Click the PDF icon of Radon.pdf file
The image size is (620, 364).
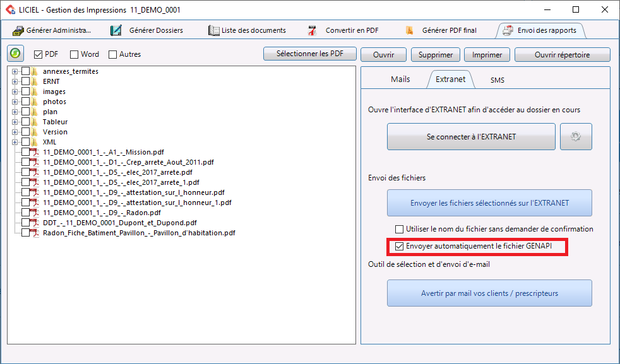coord(35,213)
